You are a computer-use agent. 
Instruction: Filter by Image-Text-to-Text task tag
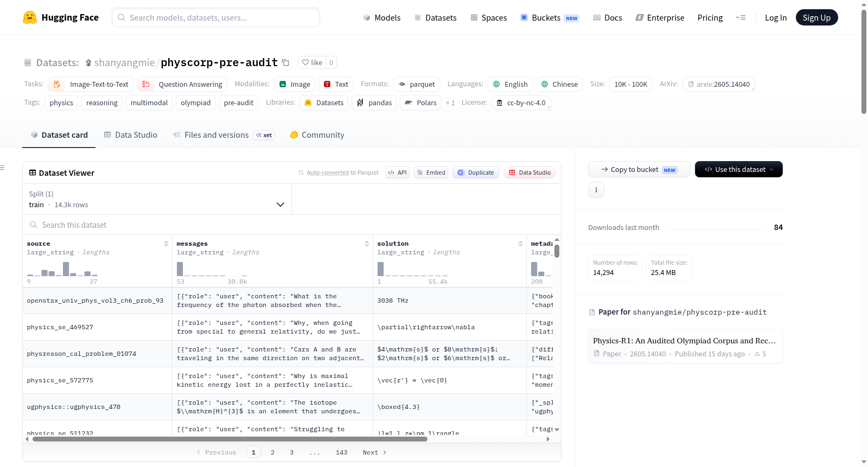coord(91,84)
